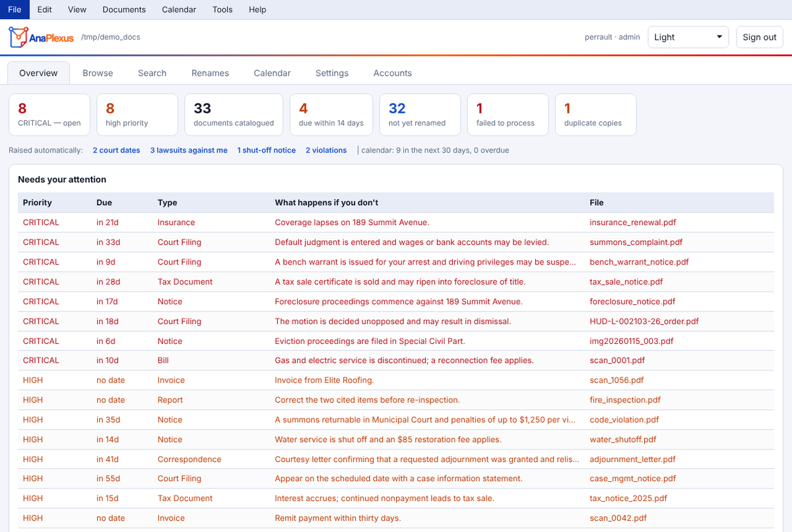Switch to the Renames tab
Viewport: 792px width, 532px height.
210,73
